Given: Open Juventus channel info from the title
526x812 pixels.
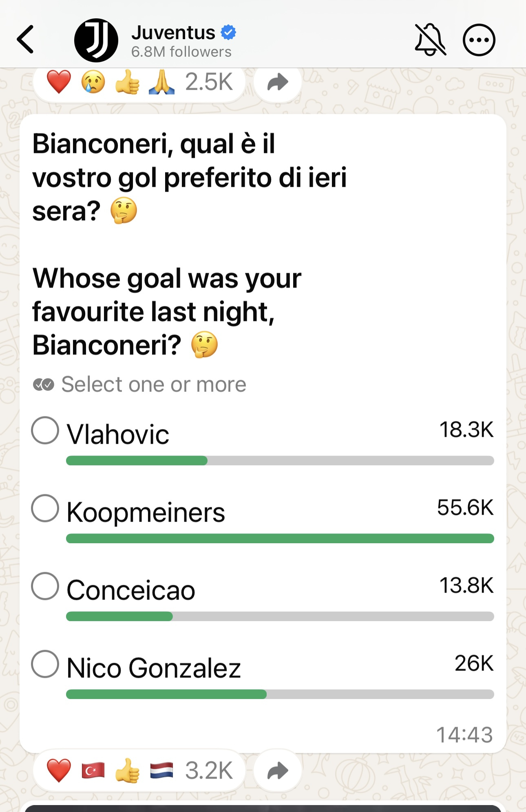Looking at the screenshot, I should pyautogui.click(x=173, y=33).
